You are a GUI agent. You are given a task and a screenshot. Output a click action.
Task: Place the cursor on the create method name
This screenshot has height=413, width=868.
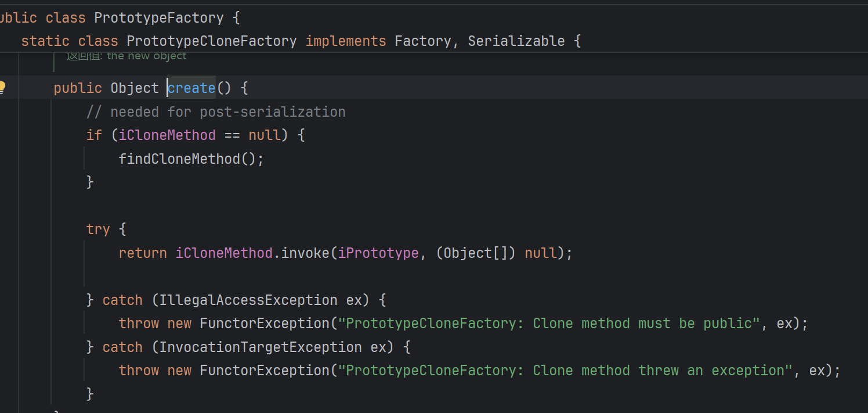[x=191, y=88]
